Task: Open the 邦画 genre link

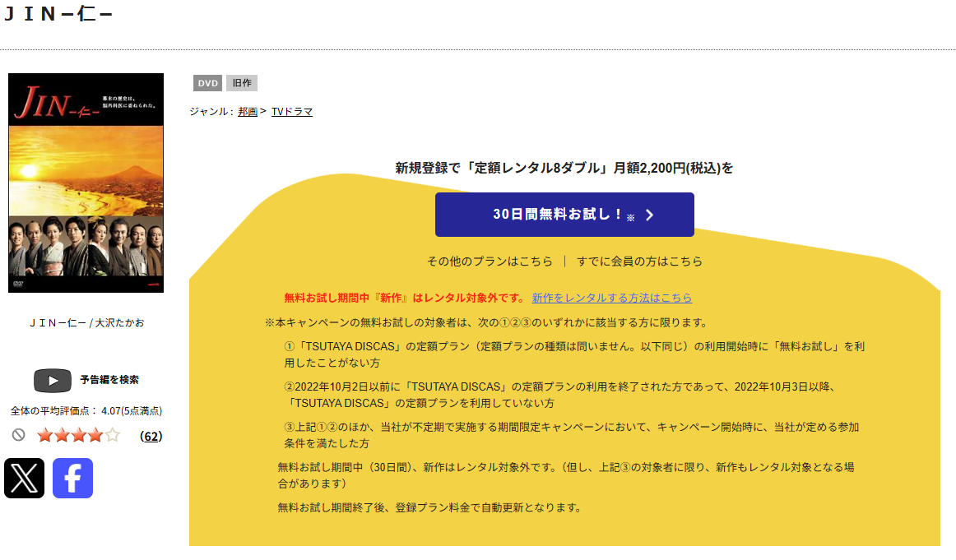Action: [248, 112]
